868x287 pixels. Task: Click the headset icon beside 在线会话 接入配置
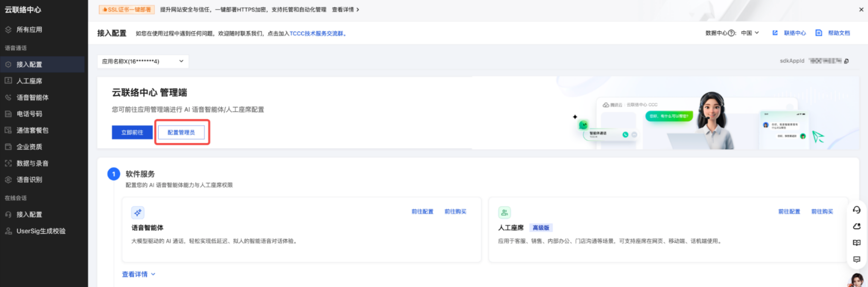8,215
